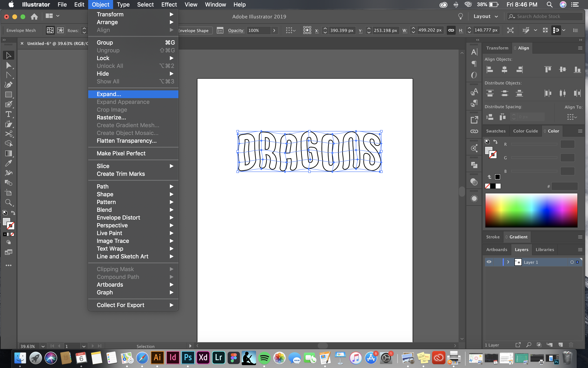This screenshot has height=368, width=588.
Task: Open Align To dropdown
Action: [572, 117]
